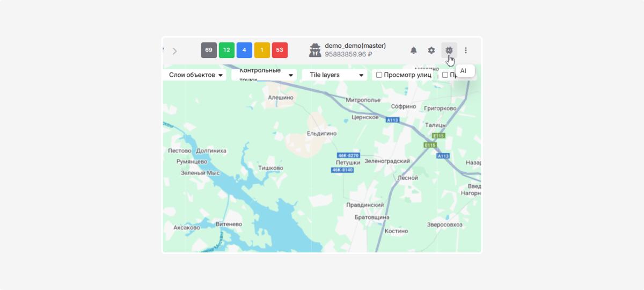
Task: Open the notifications bell
Action: pos(414,50)
